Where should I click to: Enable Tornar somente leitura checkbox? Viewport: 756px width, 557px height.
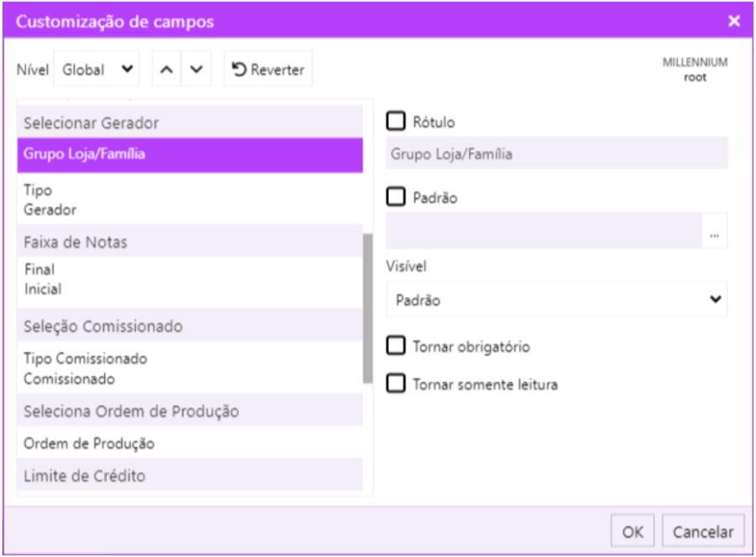(396, 385)
